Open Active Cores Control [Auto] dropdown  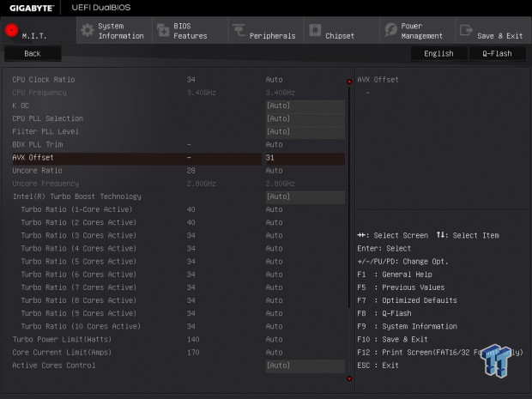(x=305, y=366)
